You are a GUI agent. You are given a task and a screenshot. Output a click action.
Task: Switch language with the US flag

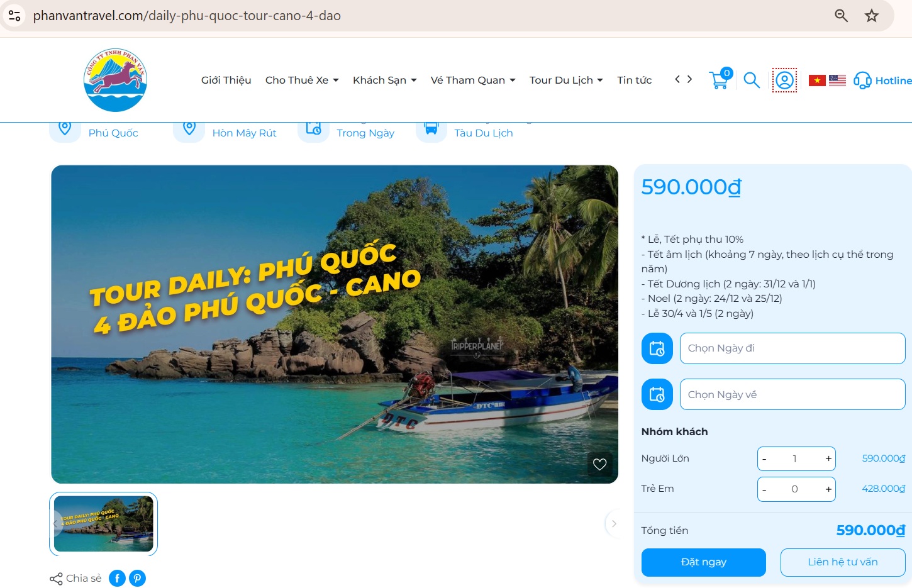point(837,80)
